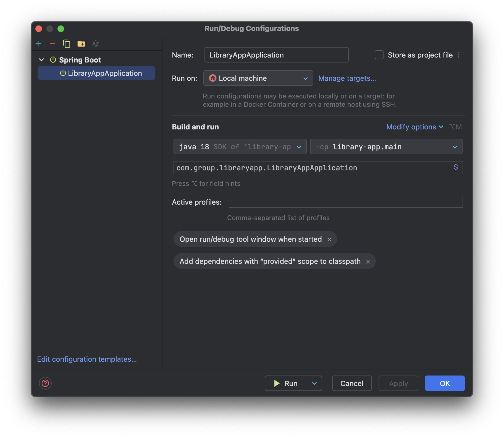Sort configurations alphabetically icon
504x438 pixels.
96,44
